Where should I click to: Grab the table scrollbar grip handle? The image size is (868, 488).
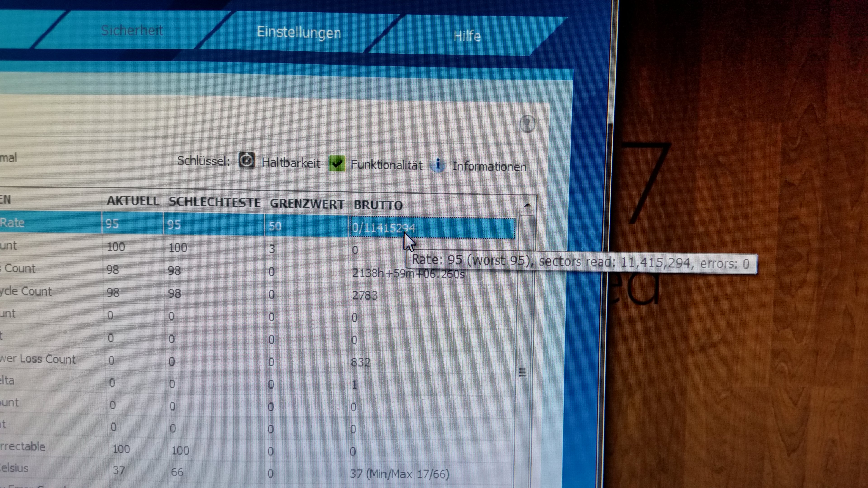pos(522,372)
